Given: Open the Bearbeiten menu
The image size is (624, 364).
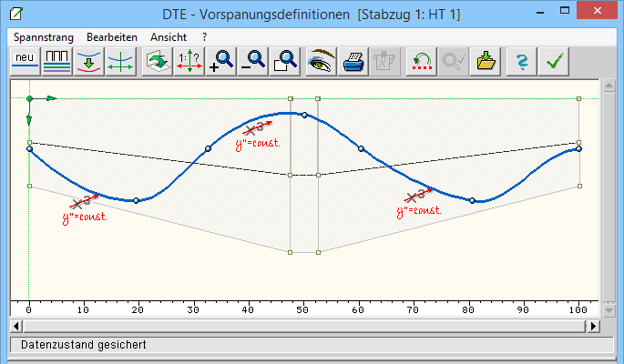Looking at the screenshot, I should click(112, 36).
